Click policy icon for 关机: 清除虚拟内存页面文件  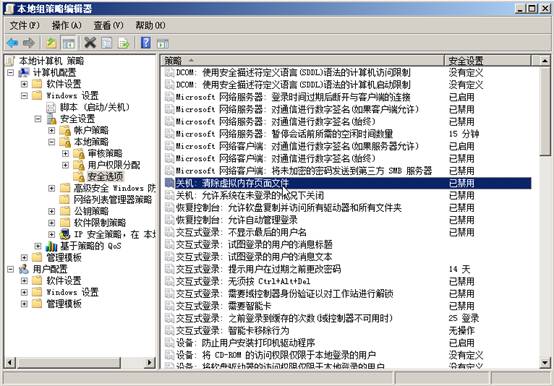170,183
